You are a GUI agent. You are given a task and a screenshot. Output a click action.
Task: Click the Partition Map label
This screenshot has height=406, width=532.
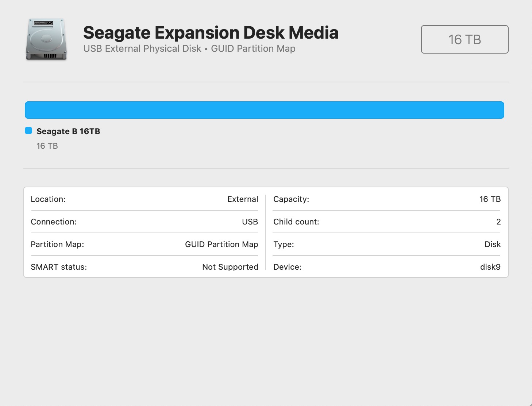click(x=57, y=245)
